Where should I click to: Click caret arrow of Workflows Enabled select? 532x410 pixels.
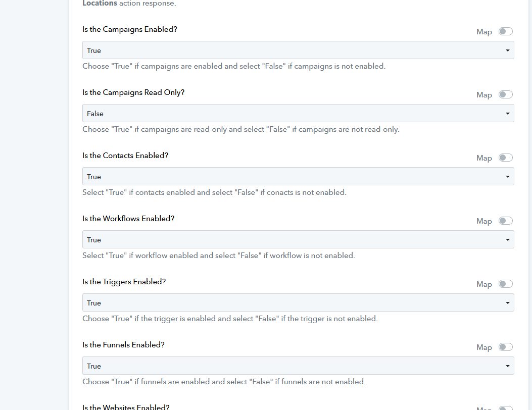[x=508, y=240]
